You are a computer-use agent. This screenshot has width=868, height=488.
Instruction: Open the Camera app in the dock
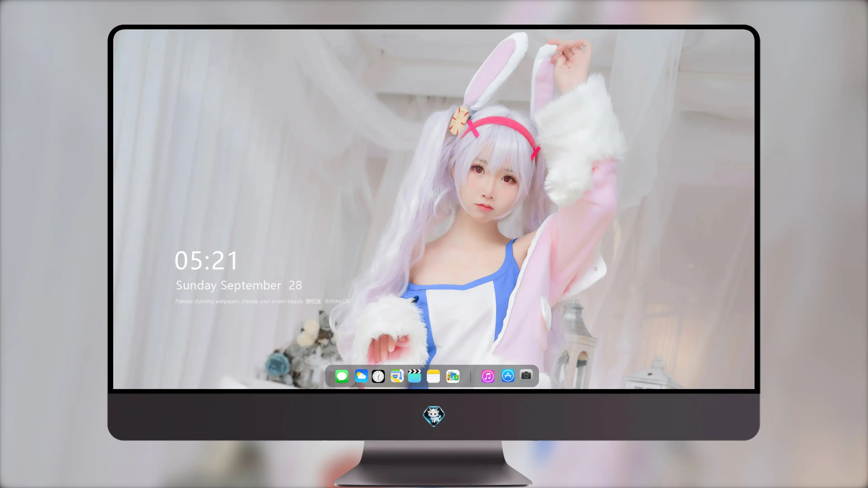click(526, 375)
